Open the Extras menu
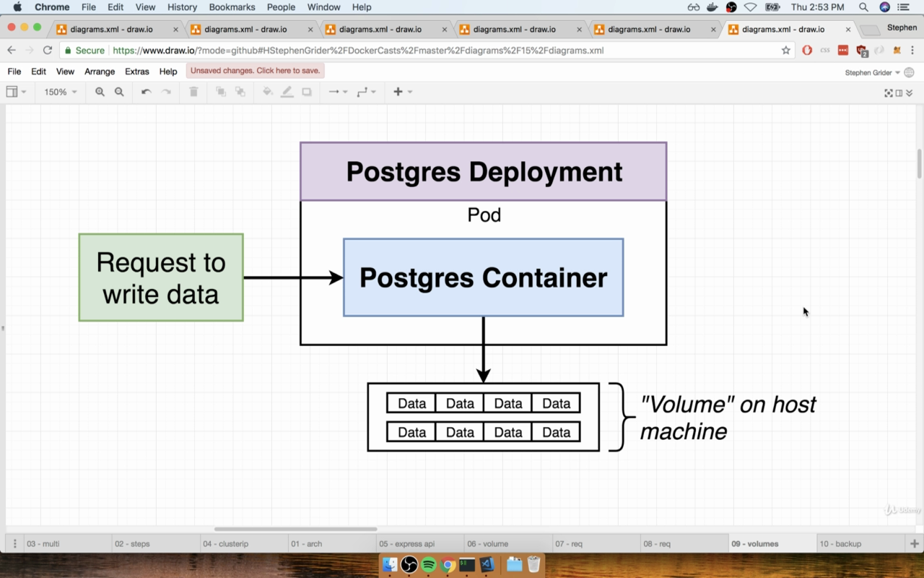This screenshot has width=924, height=578. (x=136, y=72)
